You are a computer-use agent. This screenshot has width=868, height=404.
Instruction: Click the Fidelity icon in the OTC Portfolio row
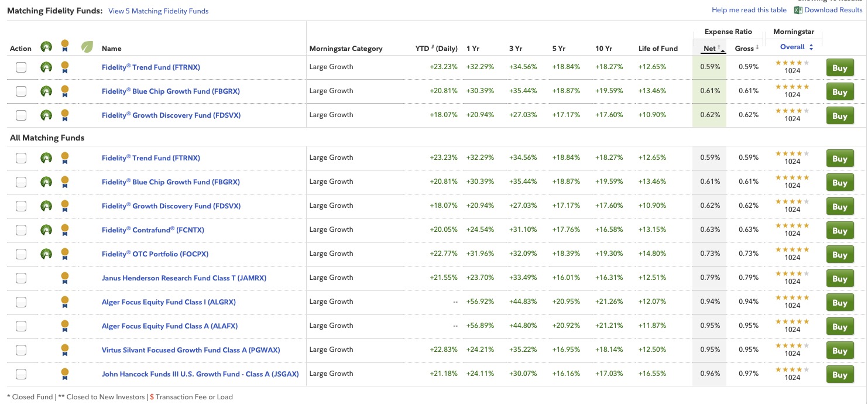[x=46, y=254]
